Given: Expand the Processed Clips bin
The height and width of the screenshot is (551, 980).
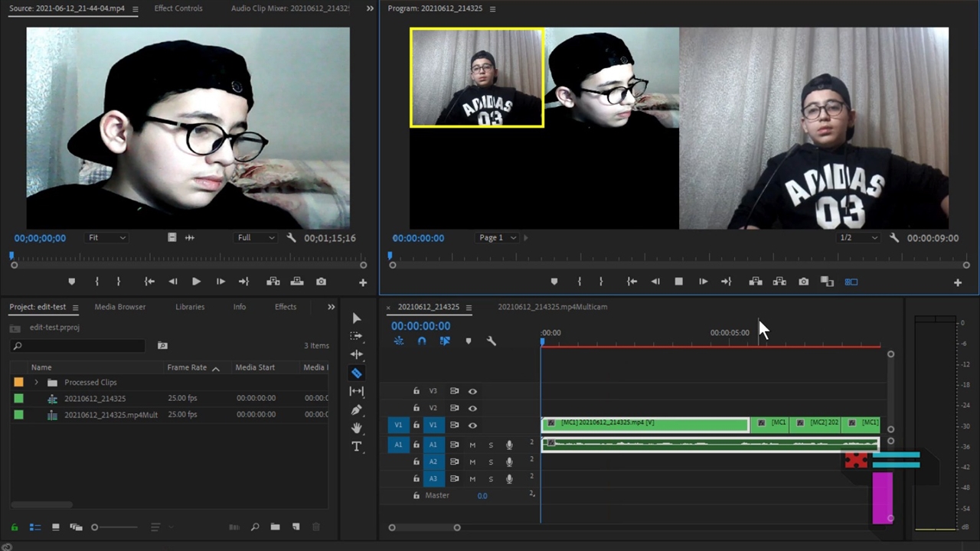Looking at the screenshot, I should coord(36,382).
